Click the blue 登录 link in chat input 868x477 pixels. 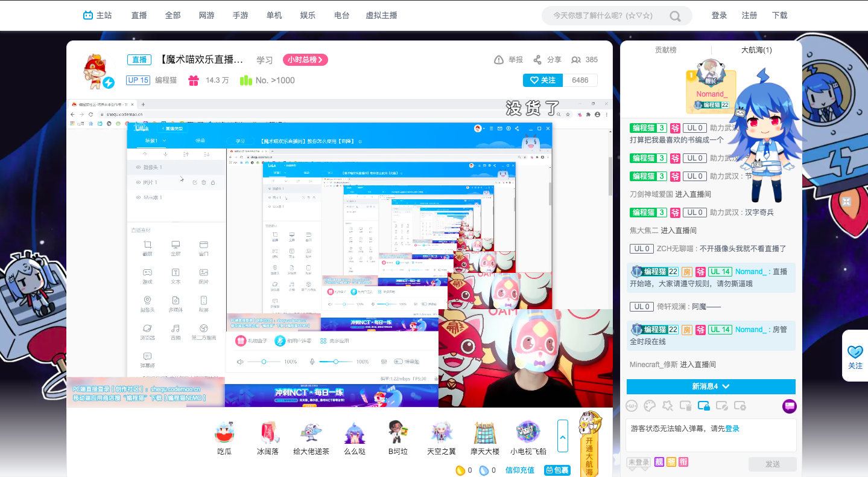(732, 429)
